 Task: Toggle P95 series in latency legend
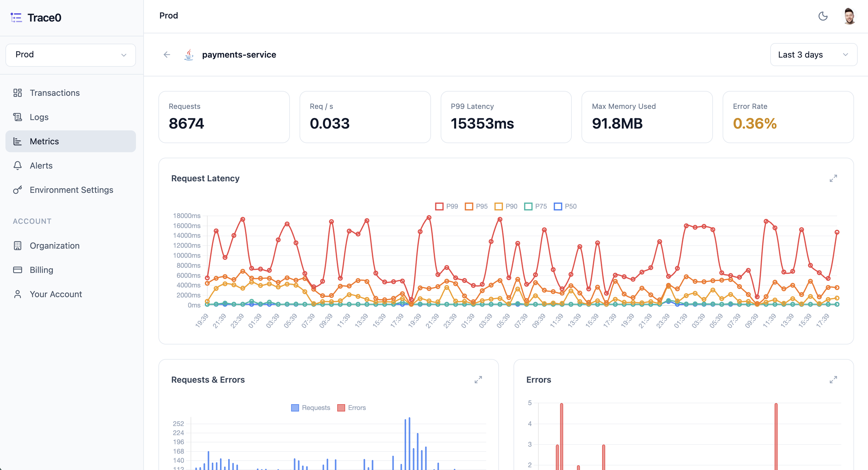pos(476,206)
